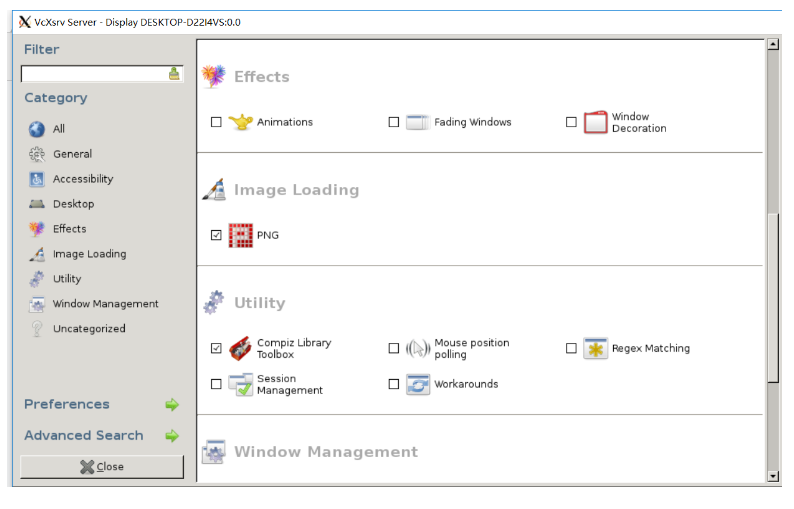Screen dimensions: 794x509
Task: Click the Effects category sidebar icon
Action: [36, 229]
